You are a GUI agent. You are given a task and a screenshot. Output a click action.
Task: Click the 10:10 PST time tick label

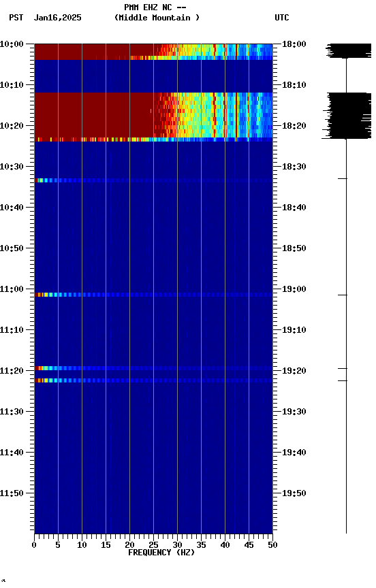point(12,85)
